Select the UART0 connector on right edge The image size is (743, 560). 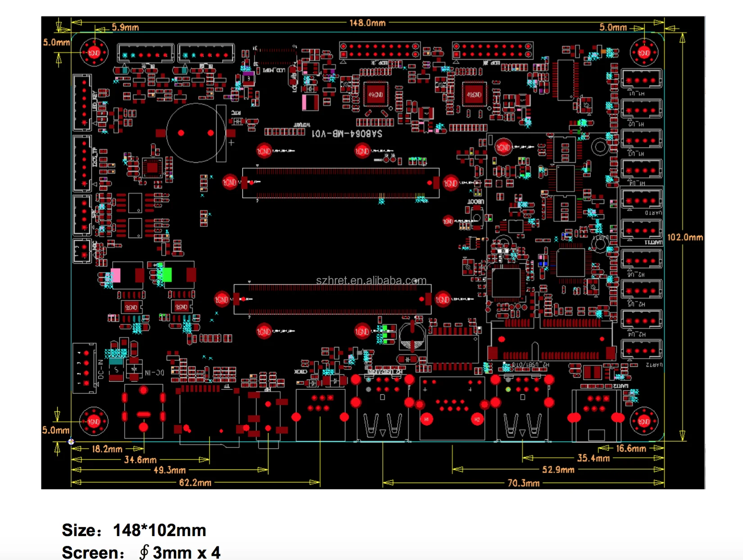pos(641,200)
